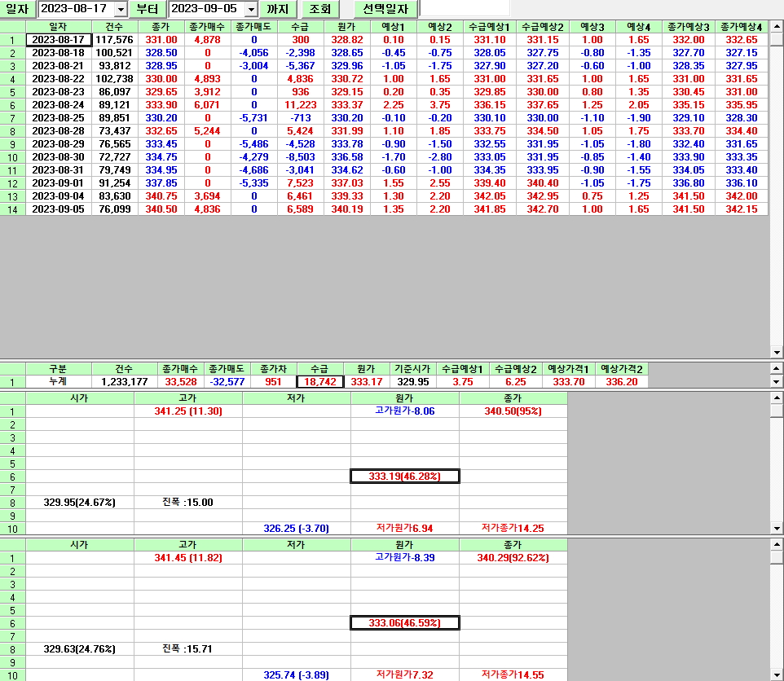Click the 부터 button
Screen dimensions: 784x681
point(148,9)
